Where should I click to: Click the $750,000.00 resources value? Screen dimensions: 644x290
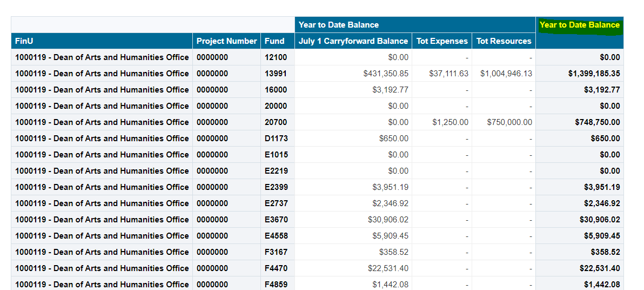pos(509,122)
